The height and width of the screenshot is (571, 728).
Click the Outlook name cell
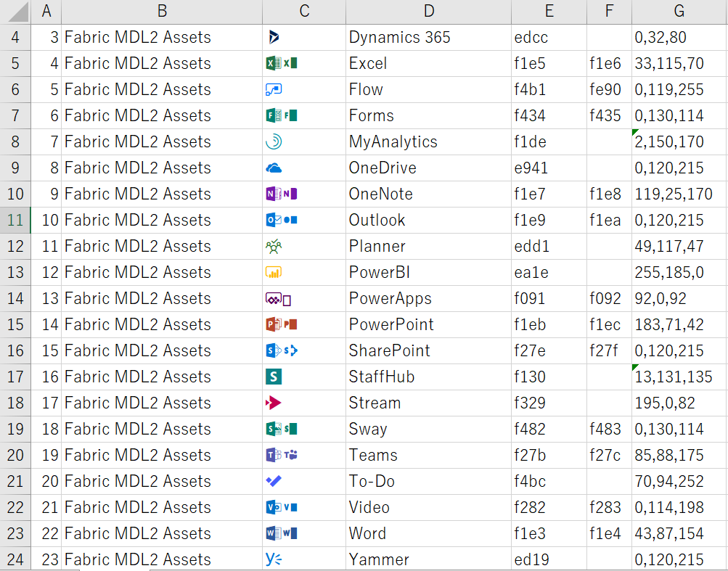pos(428,220)
